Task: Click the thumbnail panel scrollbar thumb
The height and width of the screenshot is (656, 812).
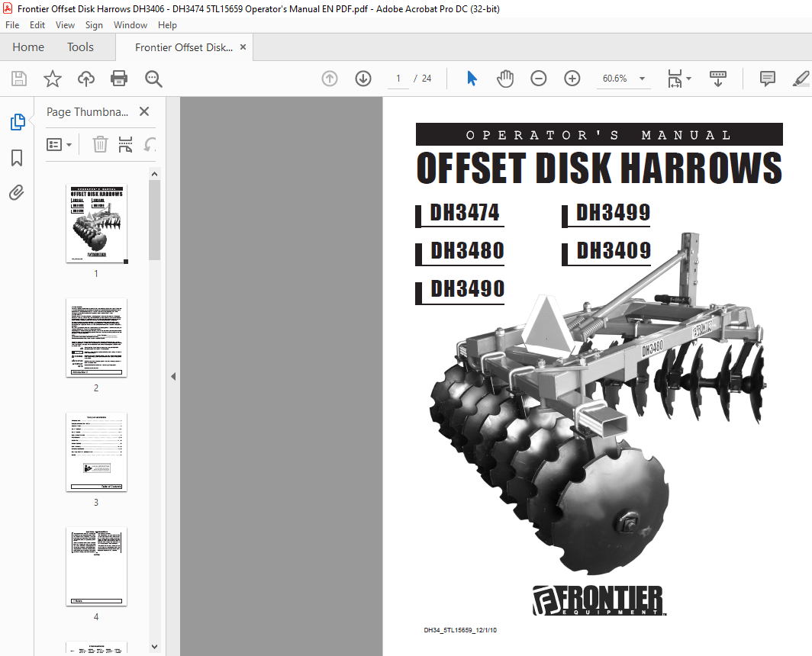Action: coord(154,220)
